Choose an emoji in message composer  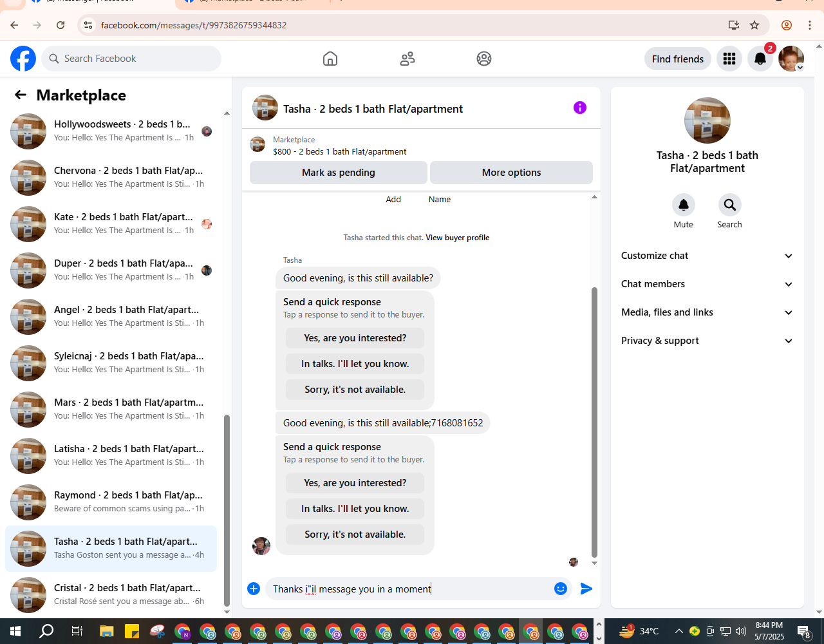click(561, 589)
